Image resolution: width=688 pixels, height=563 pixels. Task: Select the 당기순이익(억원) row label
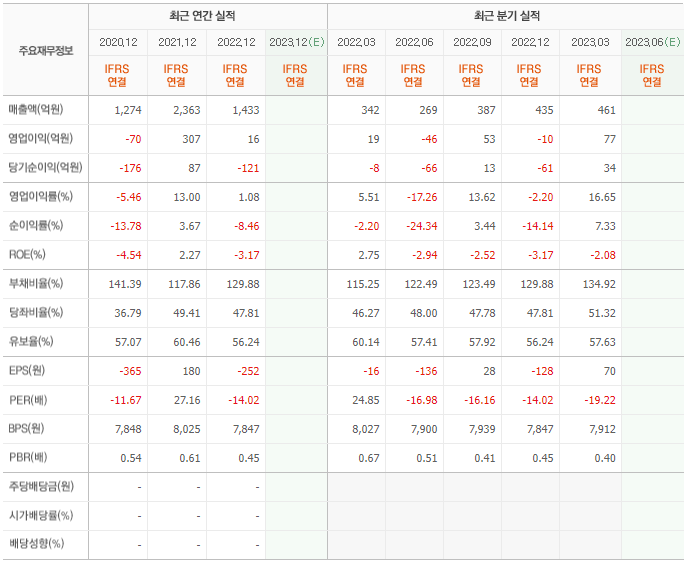pos(45,168)
